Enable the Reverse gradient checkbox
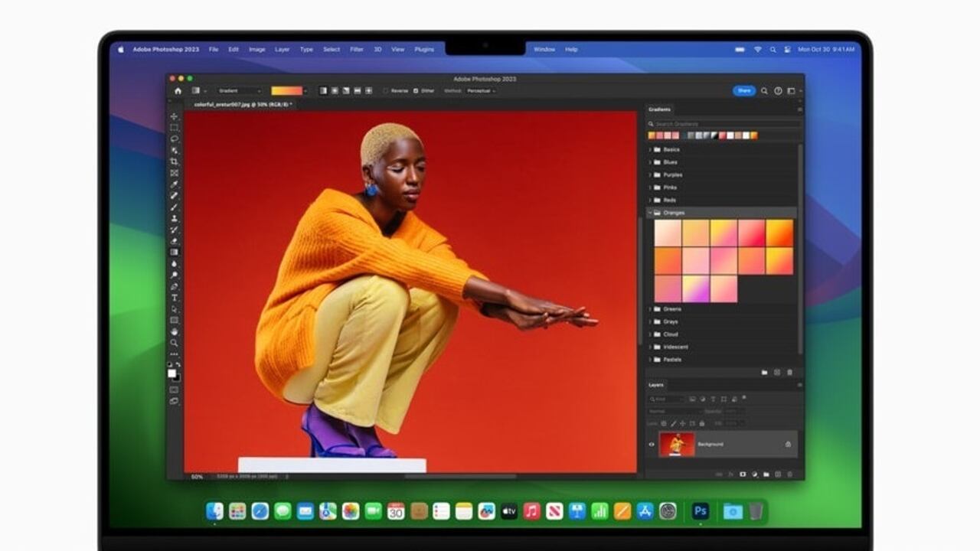The height and width of the screenshot is (551, 980). pos(385,90)
